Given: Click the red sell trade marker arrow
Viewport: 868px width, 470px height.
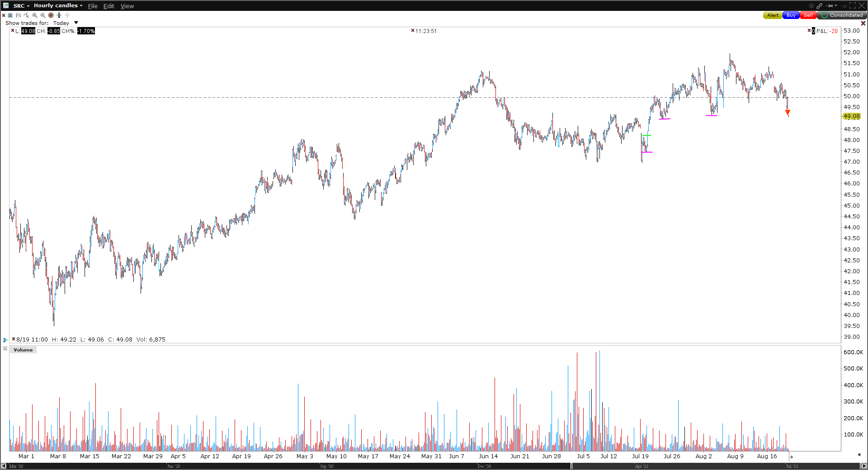Looking at the screenshot, I should [x=788, y=113].
